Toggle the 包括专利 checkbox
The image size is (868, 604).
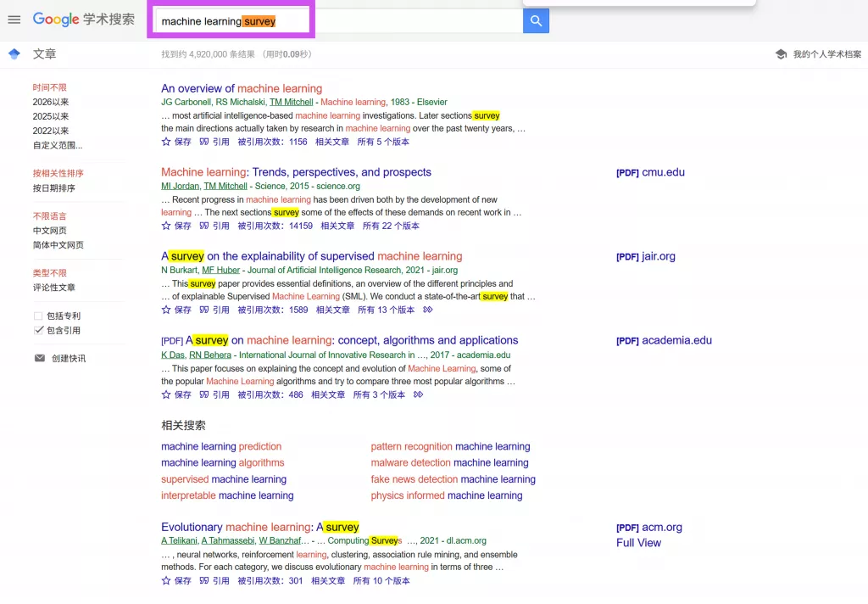[39, 316]
